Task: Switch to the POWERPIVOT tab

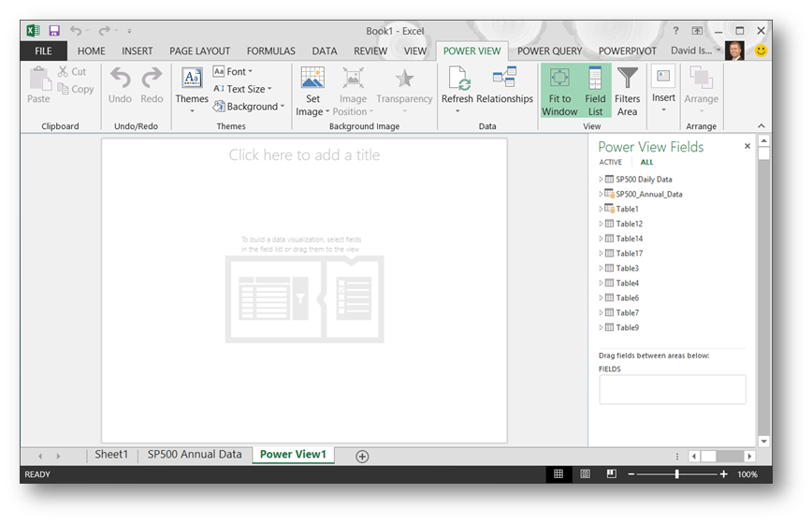Action: point(627,51)
